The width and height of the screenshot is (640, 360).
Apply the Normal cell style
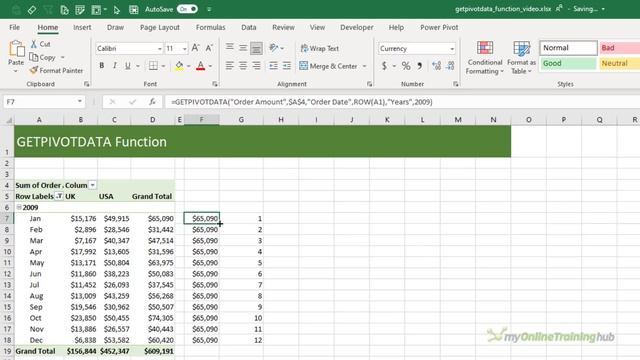pyautogui.click(x=568, y=48)
